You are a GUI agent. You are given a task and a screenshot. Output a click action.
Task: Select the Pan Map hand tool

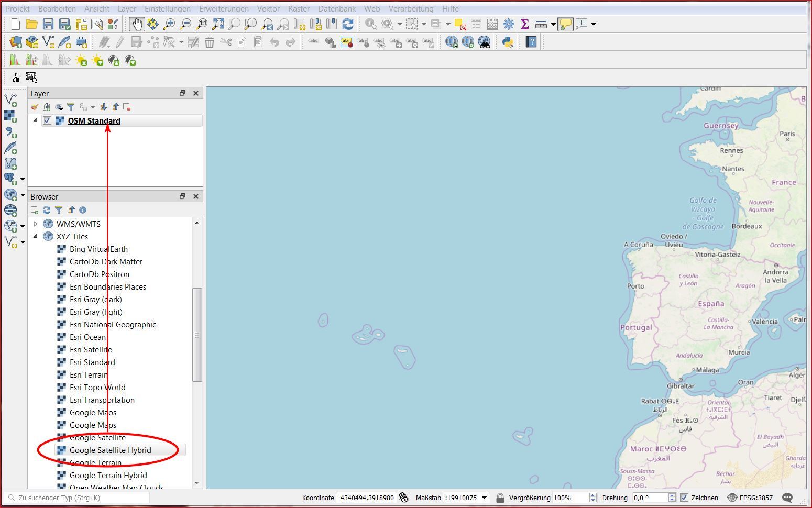coord(137,24)
